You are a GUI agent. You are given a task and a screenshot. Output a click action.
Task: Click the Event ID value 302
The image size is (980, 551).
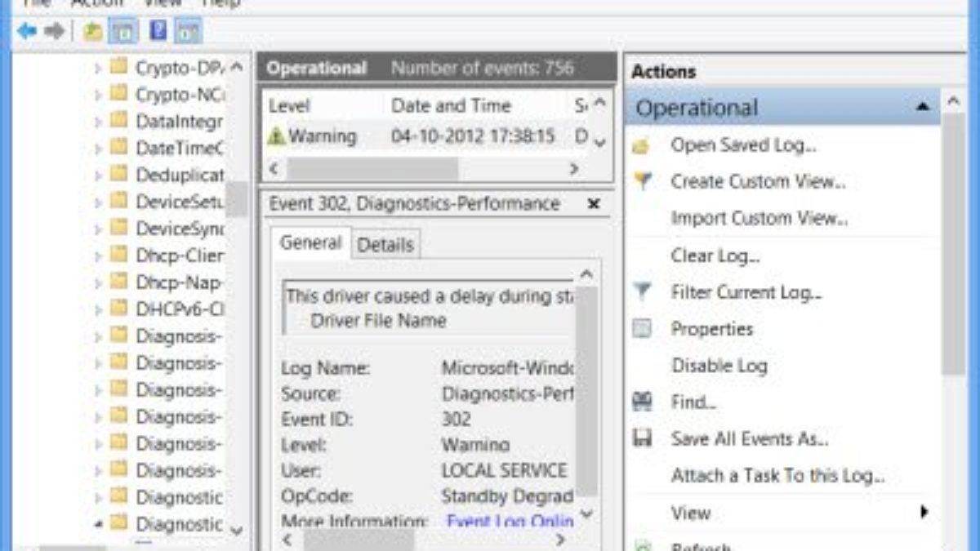point(456,420)
